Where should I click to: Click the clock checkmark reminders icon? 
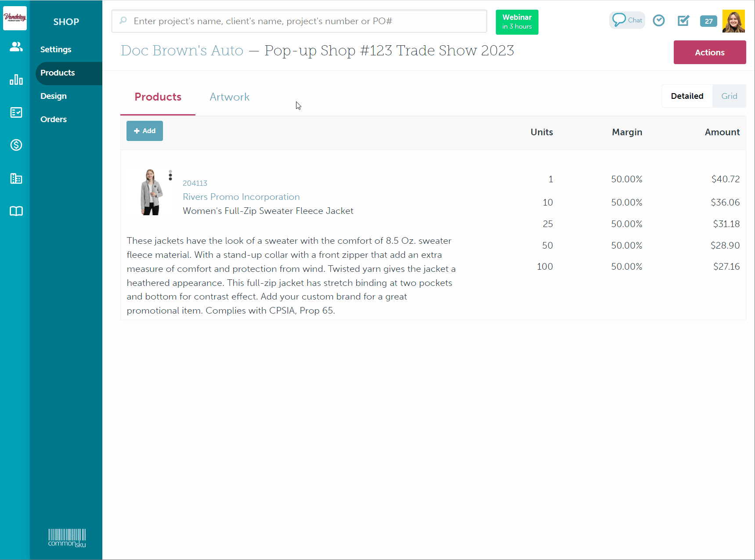tap(658, 21)
